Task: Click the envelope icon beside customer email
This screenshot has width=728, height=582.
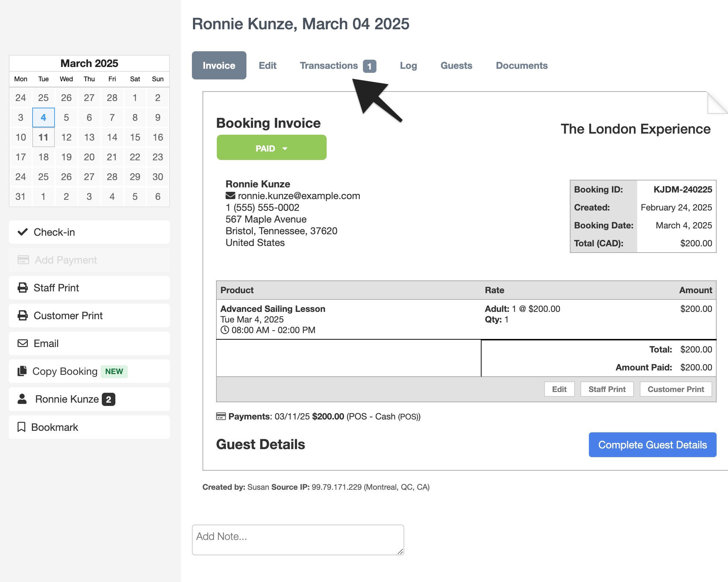Action: [x=230, y=195]
